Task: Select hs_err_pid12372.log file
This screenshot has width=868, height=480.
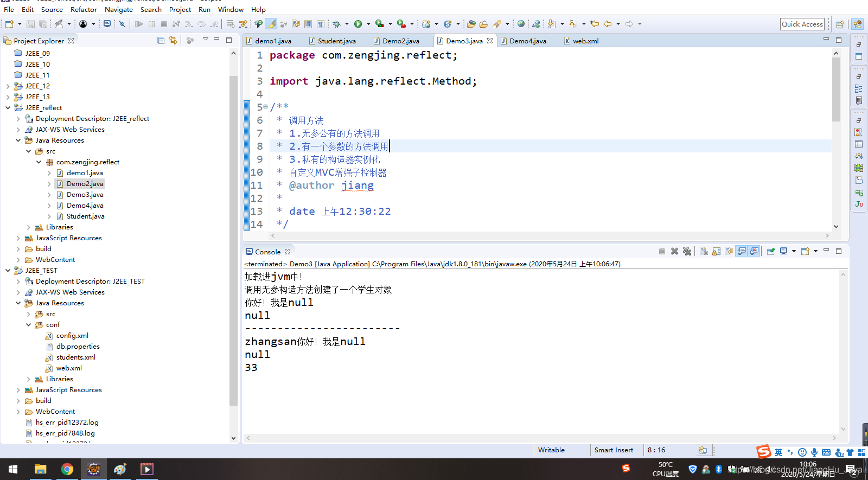Action: 67,423
